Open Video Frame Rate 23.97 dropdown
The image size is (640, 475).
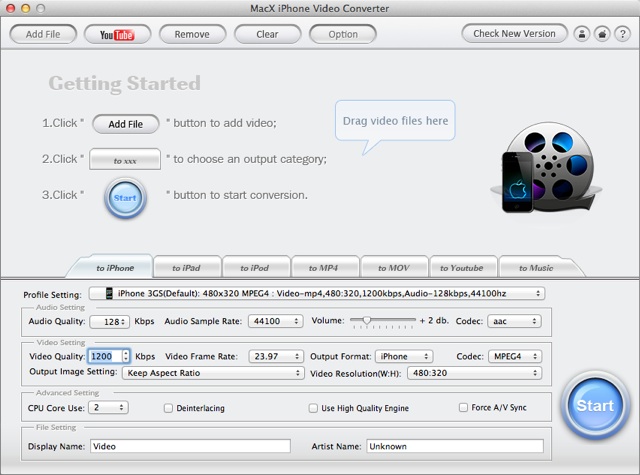click(x=276, y=356)
